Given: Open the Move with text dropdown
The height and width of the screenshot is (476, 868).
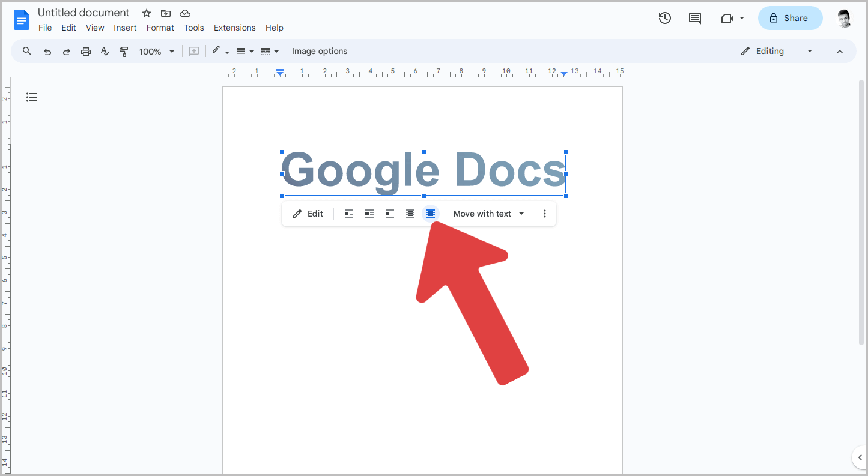Looking at the screenshot, I should click(x=489, y=214).
